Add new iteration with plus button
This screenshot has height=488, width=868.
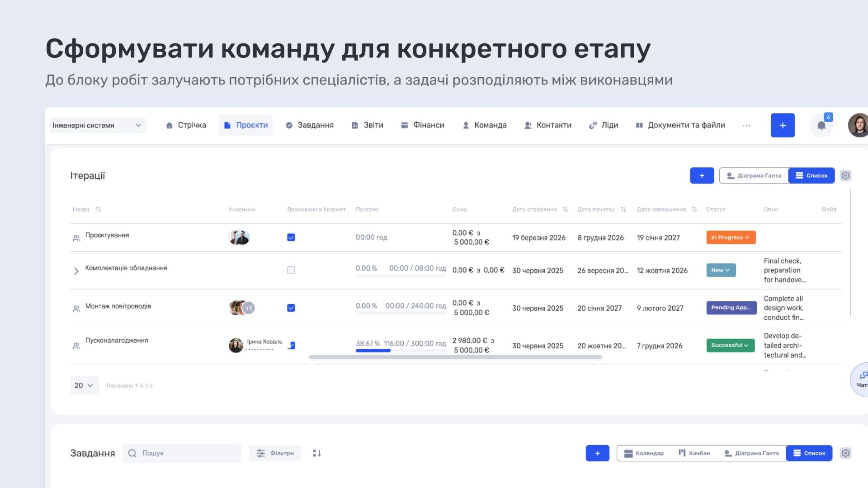[702, 176]
